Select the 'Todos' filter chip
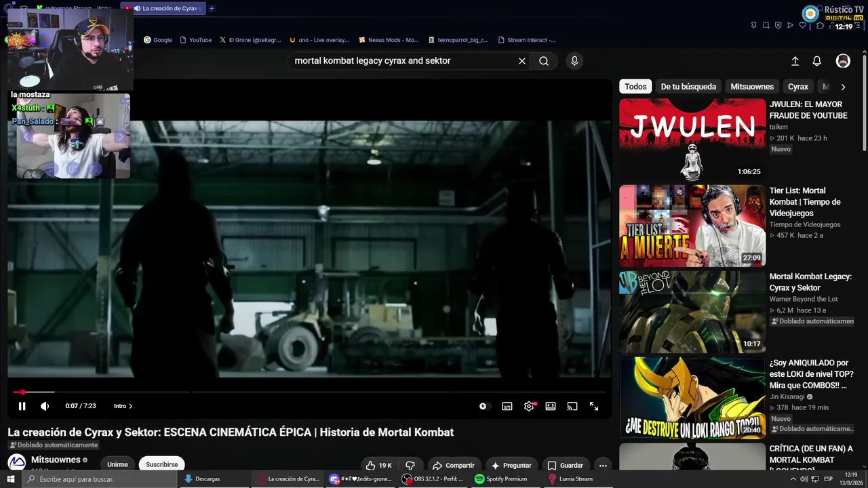The height and width of the screenshot is (488, 868). tap(635, 87)
